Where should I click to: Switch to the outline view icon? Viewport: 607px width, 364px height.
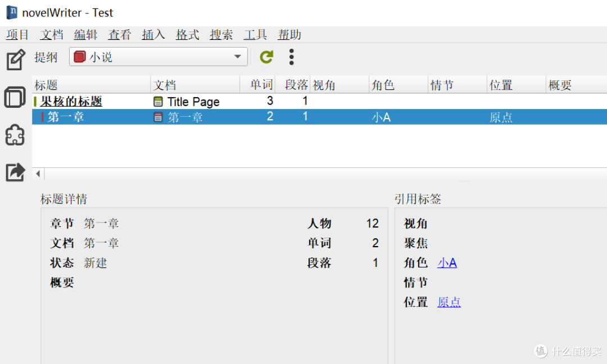pyautogui.click(x=15, y=97)
